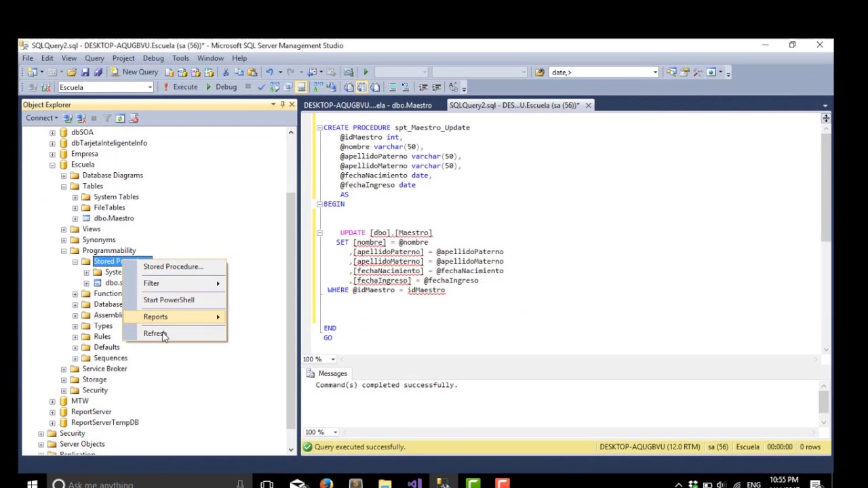Collapse the Tables folder node
The width and height of the screenshot is (868, 488).
point(64,186)
